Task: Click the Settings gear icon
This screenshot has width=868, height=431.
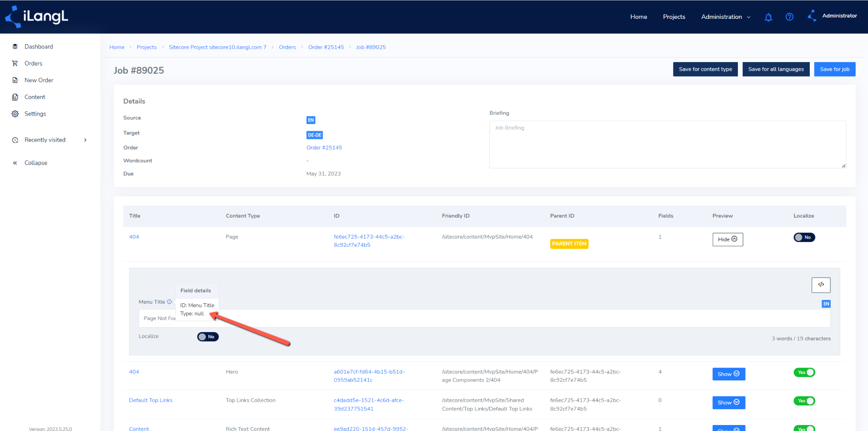Action: (15, 114)
